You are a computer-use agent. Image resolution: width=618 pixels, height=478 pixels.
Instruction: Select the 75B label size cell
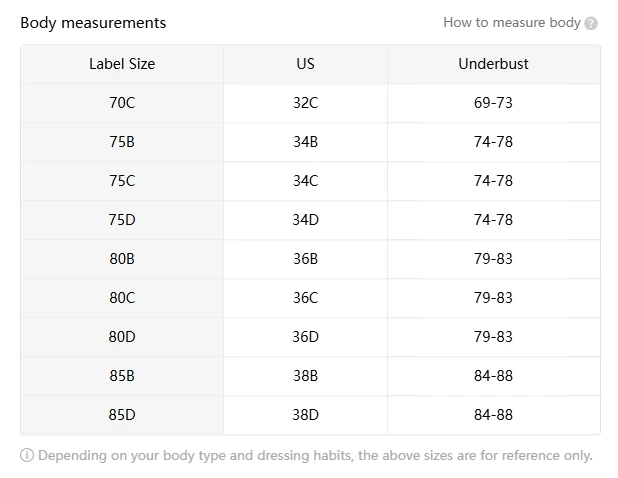click(x=122, y=142)
